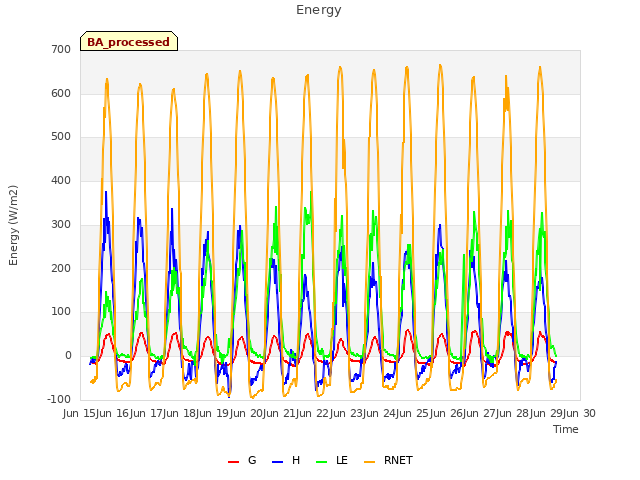This screenshot has height=480, width=640.
Task: Toggle the H series legend entry
Action: 286,460
